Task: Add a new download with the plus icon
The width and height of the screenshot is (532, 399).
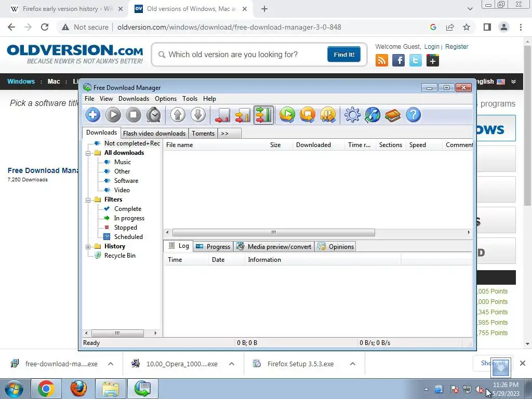Action: tap(92, 115)
